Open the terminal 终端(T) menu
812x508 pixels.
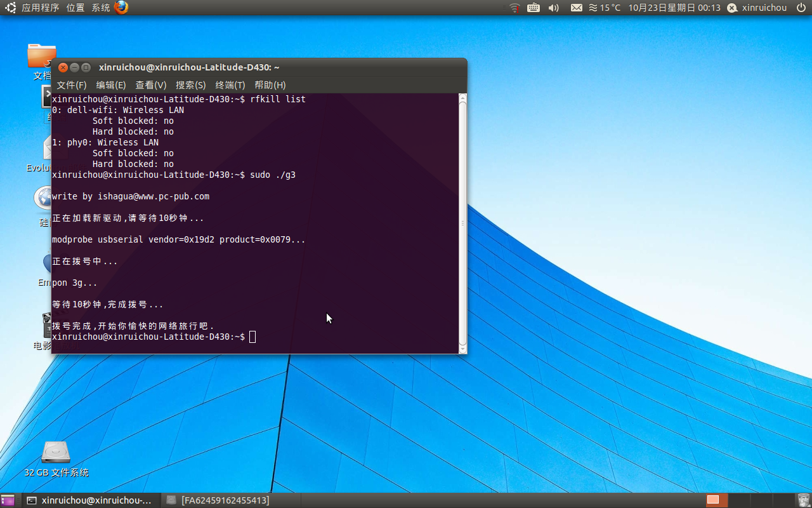tap(230, 85)
